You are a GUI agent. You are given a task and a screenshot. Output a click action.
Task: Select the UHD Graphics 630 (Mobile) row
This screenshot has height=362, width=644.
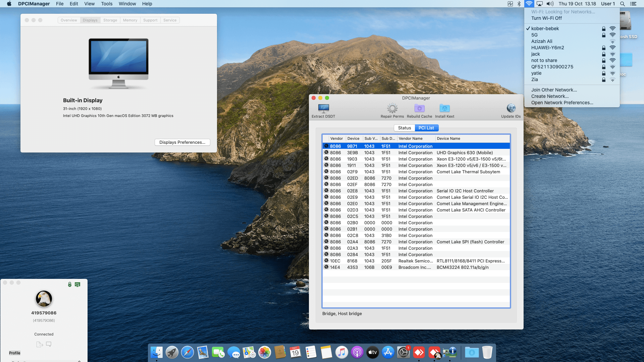tap(416, 153)
